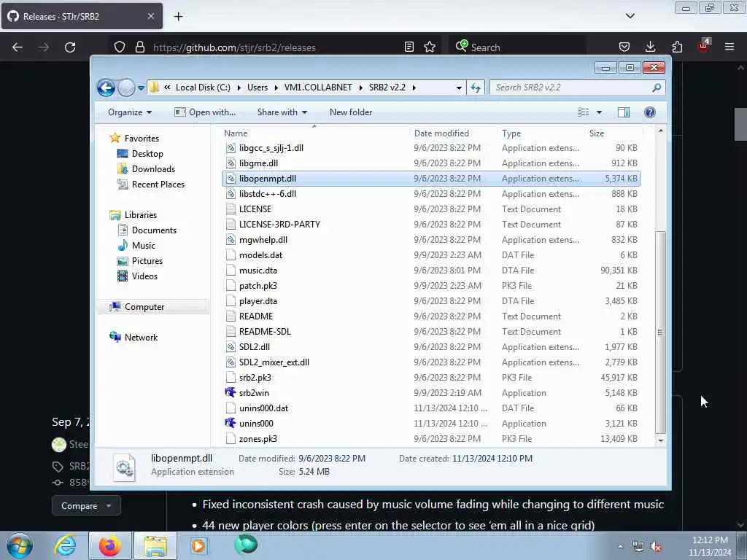Image resolution: width=747 pixels, height=560 pixels.
Task: Click the Explorer forward navigation arrow
Action: coord(126,87)
